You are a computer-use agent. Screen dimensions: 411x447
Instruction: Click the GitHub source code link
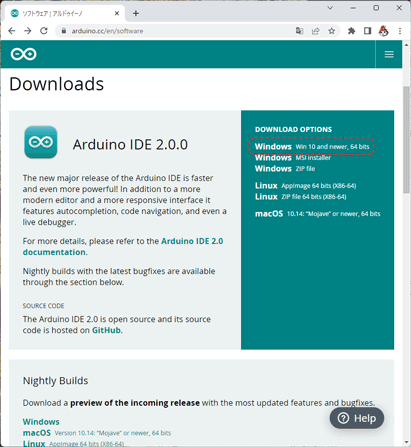106,330
